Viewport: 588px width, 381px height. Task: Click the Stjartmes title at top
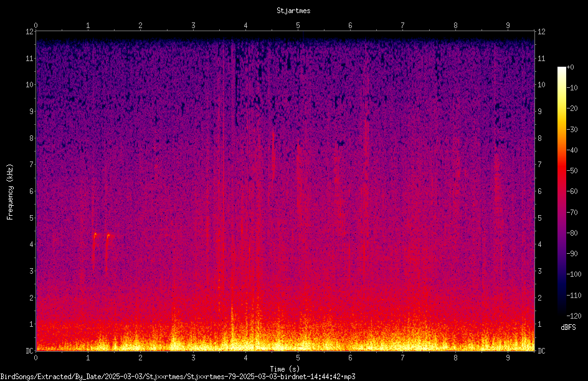[293, 11]
